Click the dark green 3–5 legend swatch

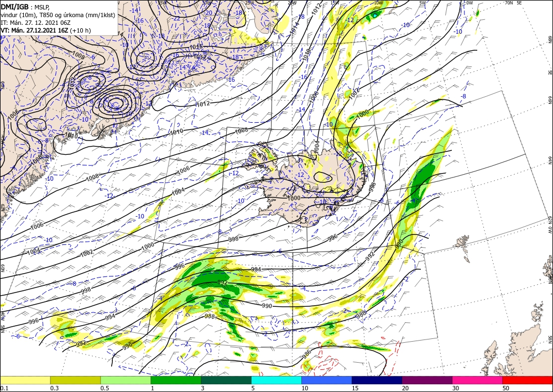tap(226, 380)
